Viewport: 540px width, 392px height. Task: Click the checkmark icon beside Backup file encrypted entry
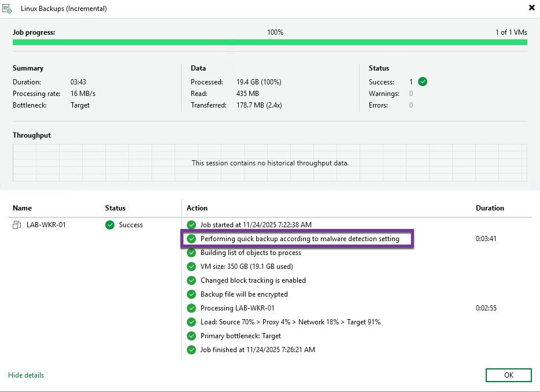191,294
